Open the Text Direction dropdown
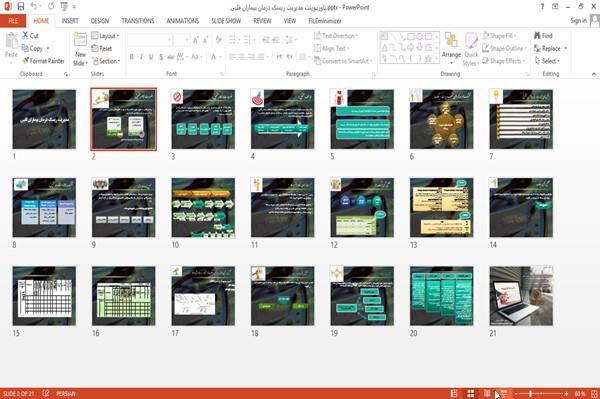600x399 pixels. 336,36
